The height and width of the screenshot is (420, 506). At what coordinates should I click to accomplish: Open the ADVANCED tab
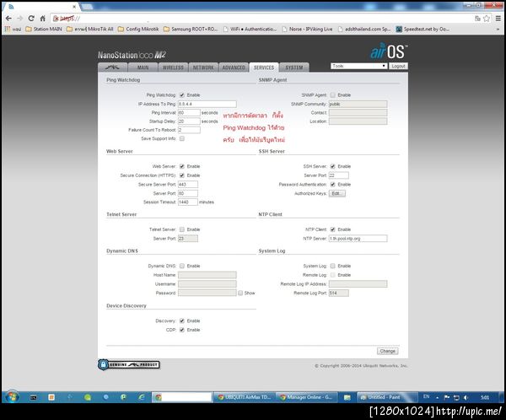234,67
